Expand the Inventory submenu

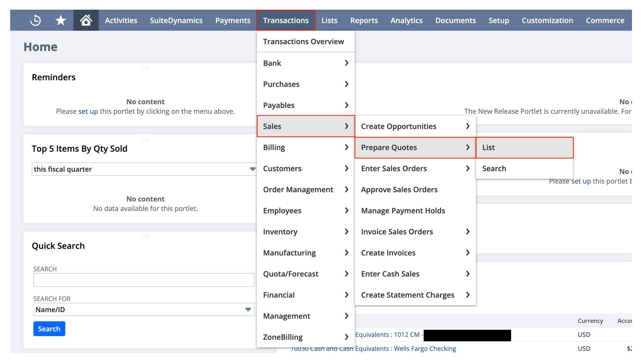pyautogui.click(x=305, y=232)
